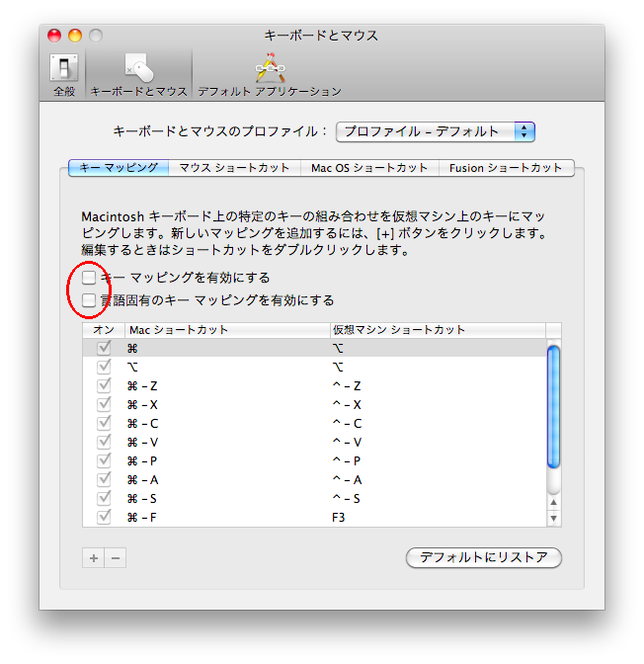644x664 pixels.
Task: Click the デフォルトにリストア button
Action: [x=484, y=557]
